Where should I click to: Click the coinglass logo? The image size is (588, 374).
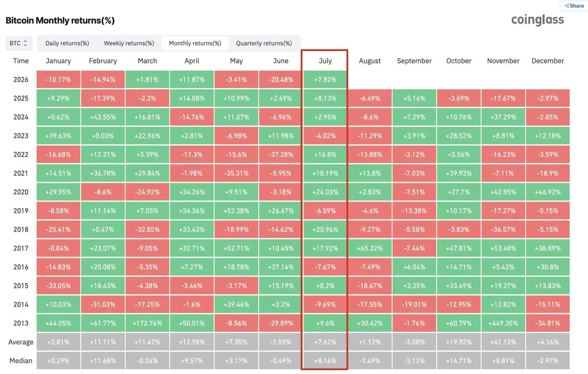[x=538, y=20]
